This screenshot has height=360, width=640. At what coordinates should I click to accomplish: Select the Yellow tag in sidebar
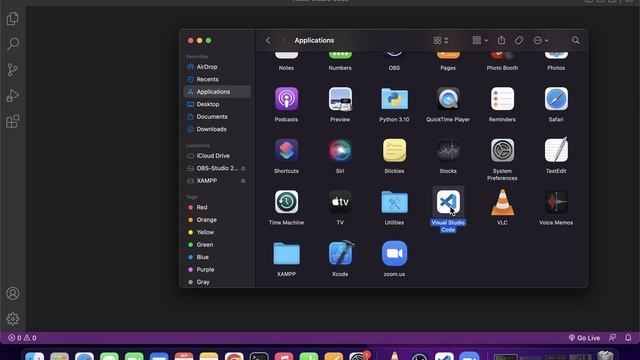click(217, 232)
